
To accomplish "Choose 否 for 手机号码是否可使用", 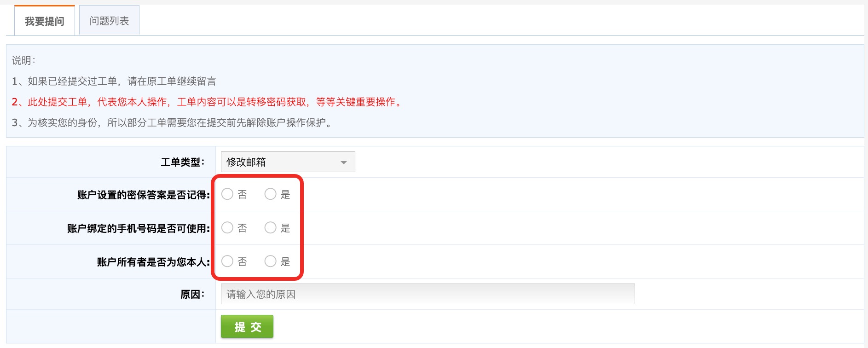I will tap(227, 228).
